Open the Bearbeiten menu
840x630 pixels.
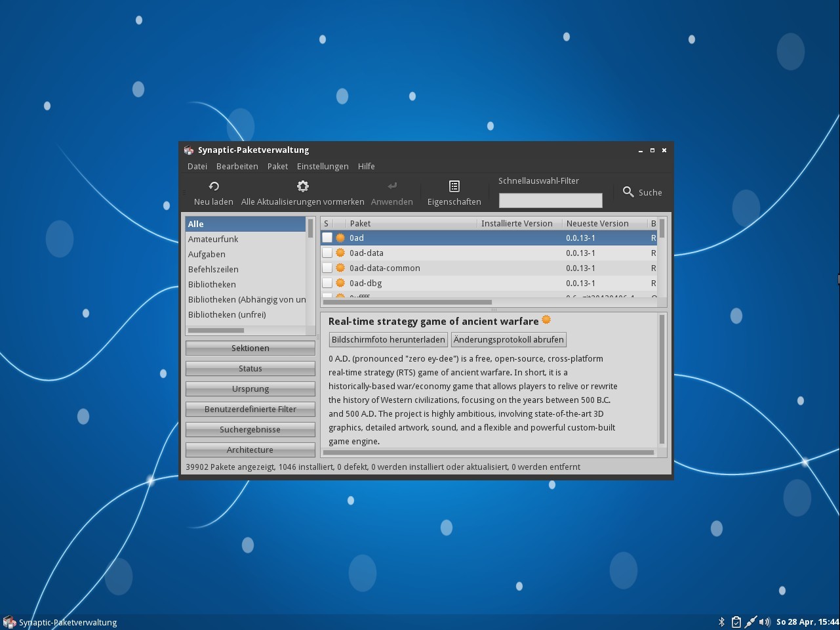click(x=237, y=167)
